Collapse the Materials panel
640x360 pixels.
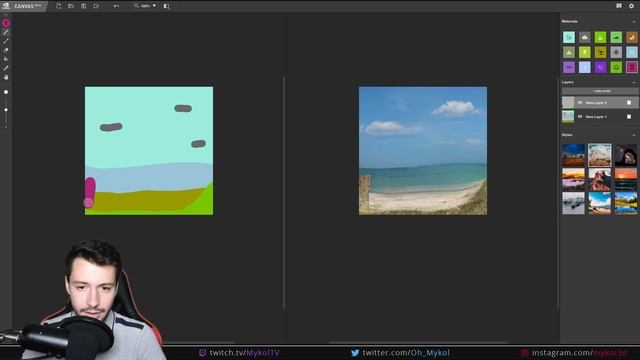[634, 22]
